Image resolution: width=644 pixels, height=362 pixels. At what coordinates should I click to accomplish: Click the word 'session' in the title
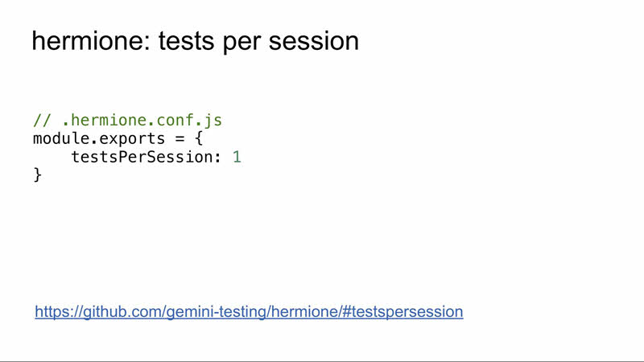[314, 41]
